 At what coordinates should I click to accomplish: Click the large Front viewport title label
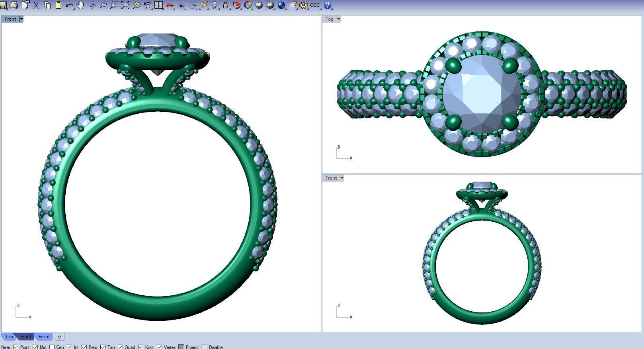10,19
